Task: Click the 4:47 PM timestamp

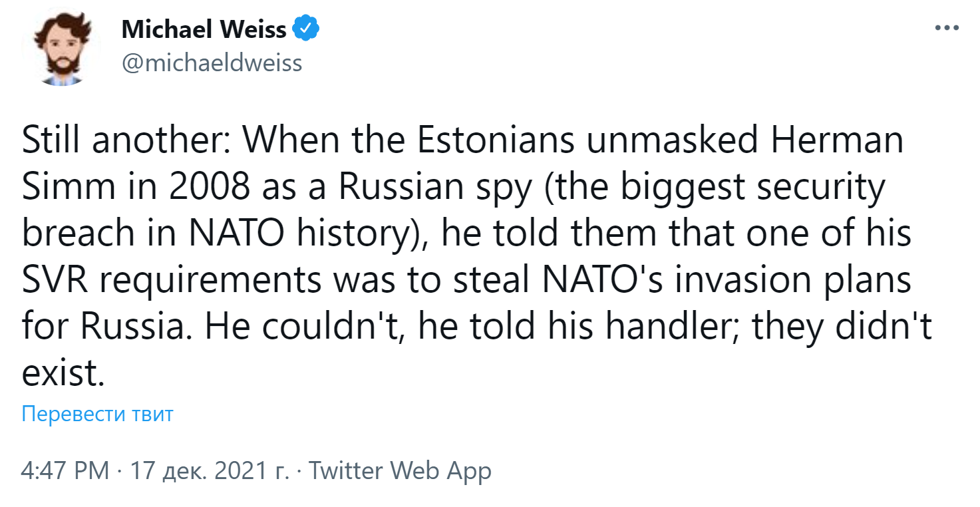Action: (x=65, y=471)
